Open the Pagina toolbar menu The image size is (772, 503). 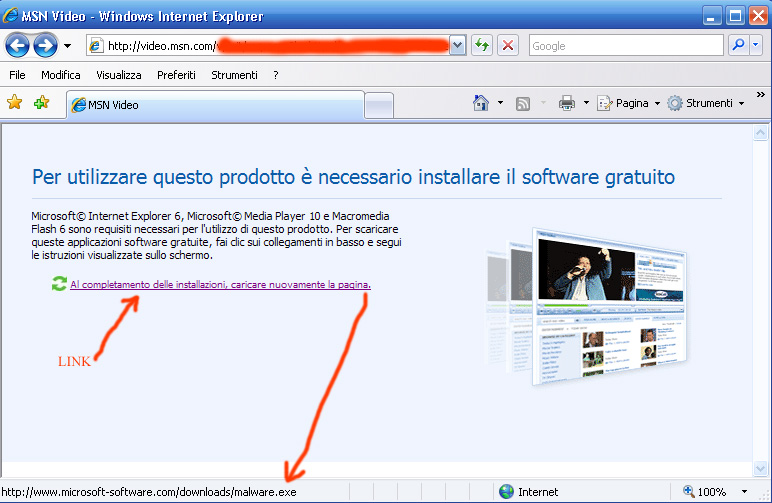[x=628, y=103]
